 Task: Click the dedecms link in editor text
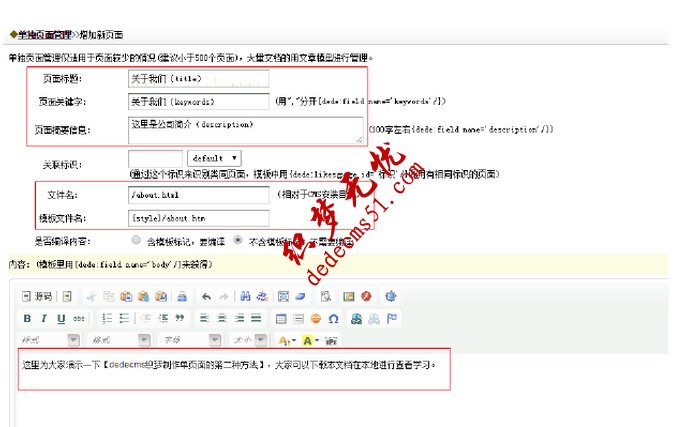pos(128,365)
